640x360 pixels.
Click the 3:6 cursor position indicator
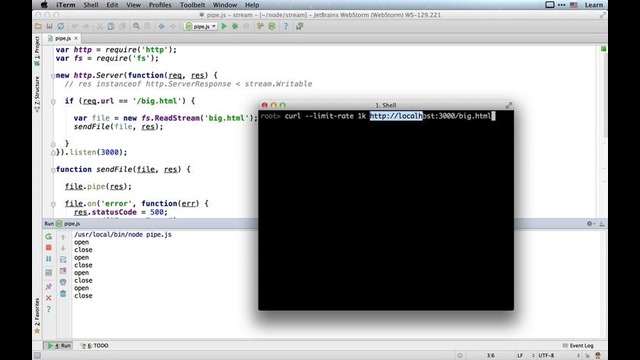point(491,356)
